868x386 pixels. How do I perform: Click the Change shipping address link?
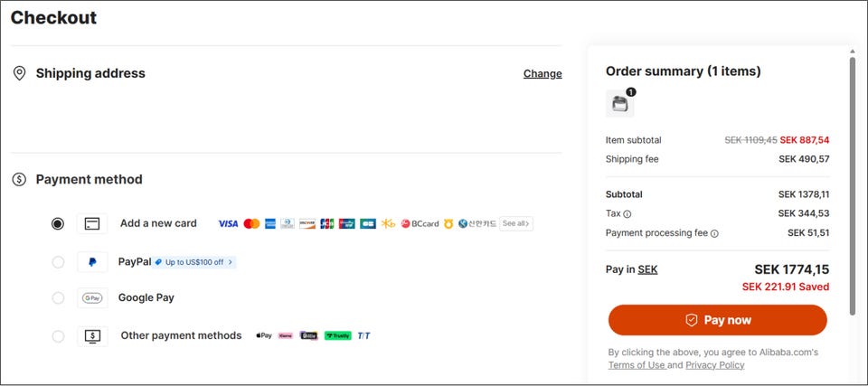[542, 74]
